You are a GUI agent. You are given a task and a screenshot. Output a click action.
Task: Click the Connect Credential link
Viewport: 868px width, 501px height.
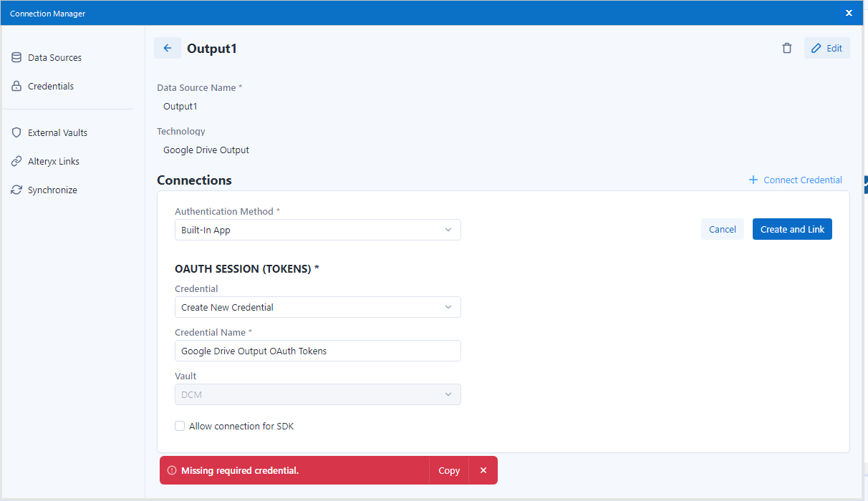click(795, 180)
